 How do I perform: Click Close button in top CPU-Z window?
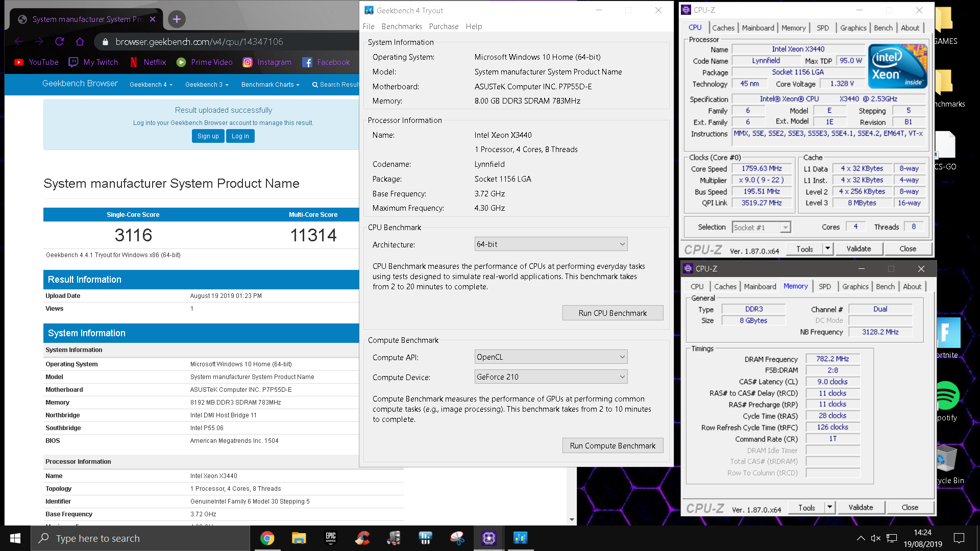click(908, 249)
